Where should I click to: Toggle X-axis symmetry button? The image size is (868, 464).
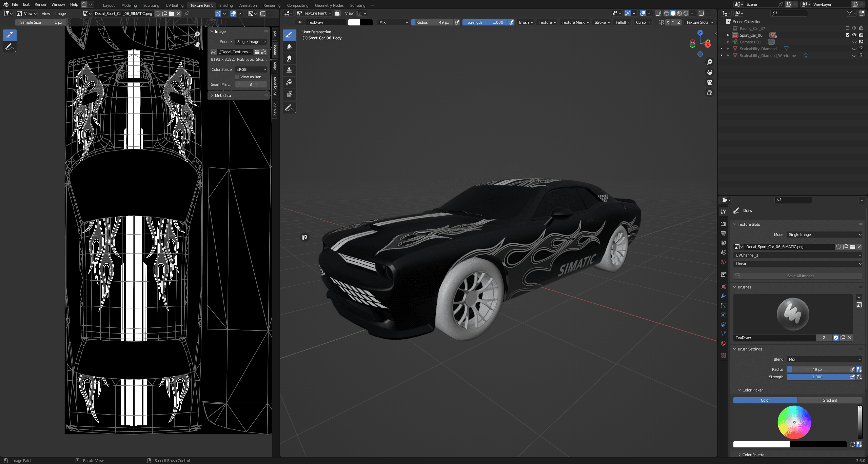668,22
